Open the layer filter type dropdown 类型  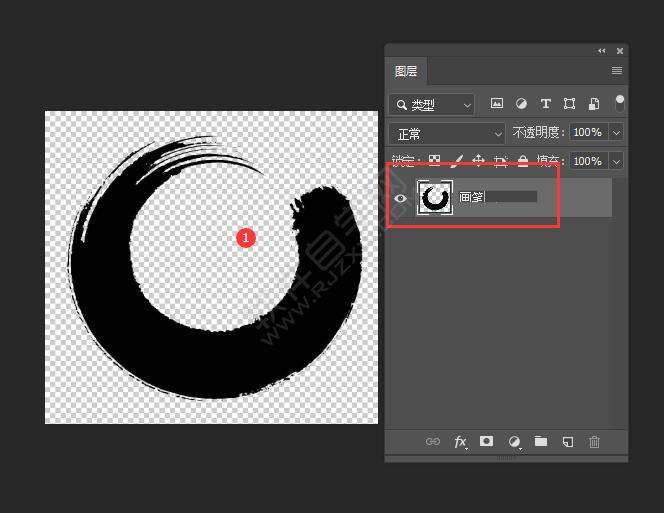point(432,104)
